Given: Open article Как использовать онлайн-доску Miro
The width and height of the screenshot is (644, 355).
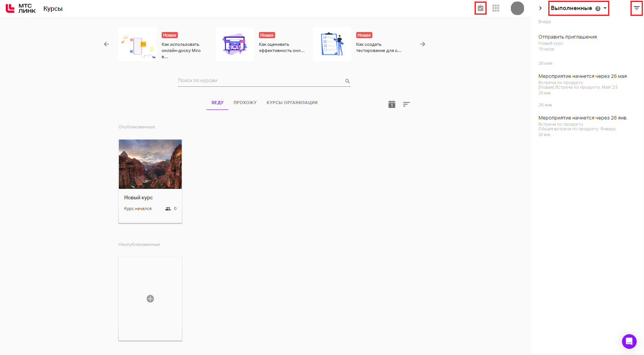Looking at the screenshot, I should pos(181,50).
